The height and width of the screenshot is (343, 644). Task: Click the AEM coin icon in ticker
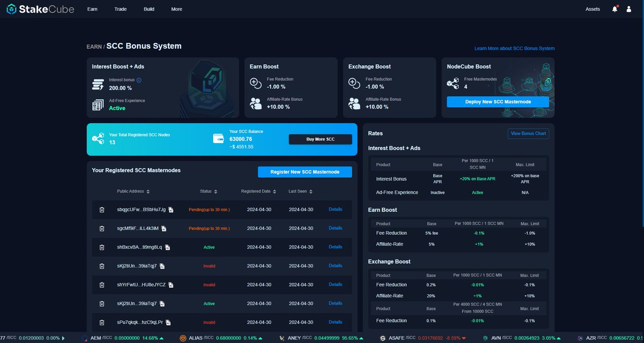click(85, 338)
